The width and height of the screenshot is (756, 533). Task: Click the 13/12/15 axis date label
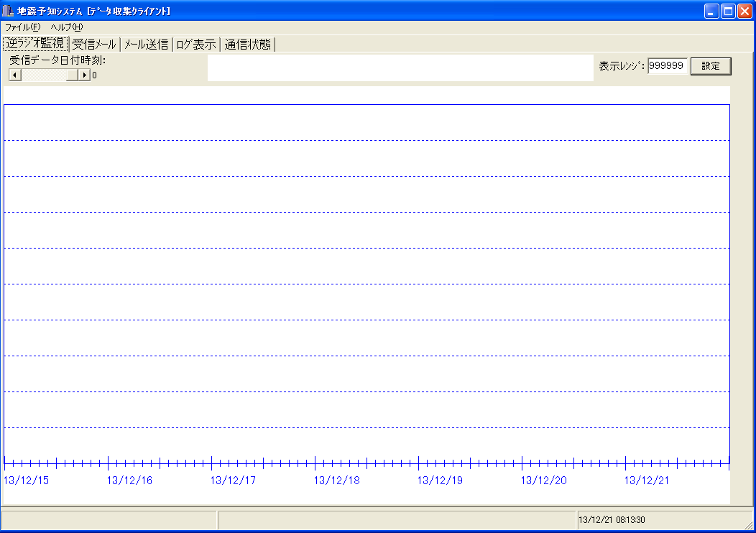point(27,481)
